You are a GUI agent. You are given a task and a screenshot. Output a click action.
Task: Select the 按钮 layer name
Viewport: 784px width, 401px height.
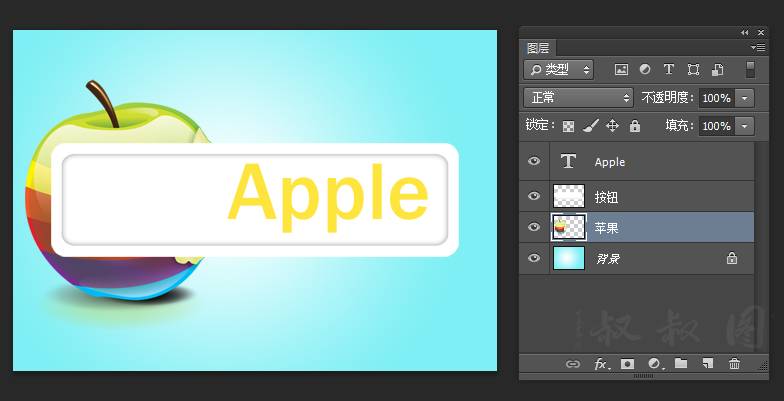click(x=606, y=197)
